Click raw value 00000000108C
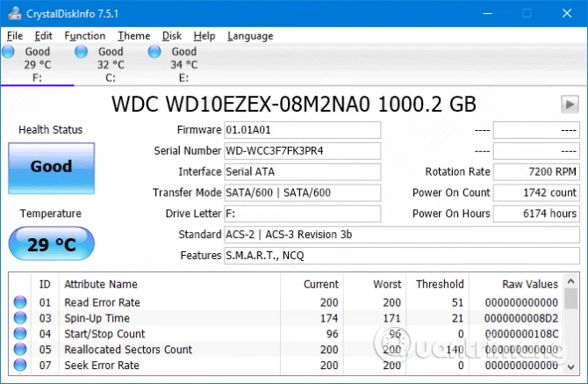 (521, 334)
